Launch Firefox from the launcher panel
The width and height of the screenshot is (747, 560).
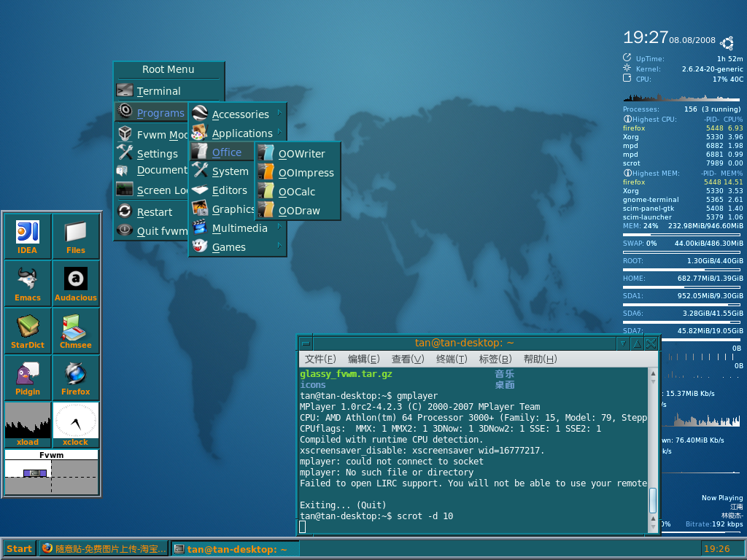[x=76, y=378]
